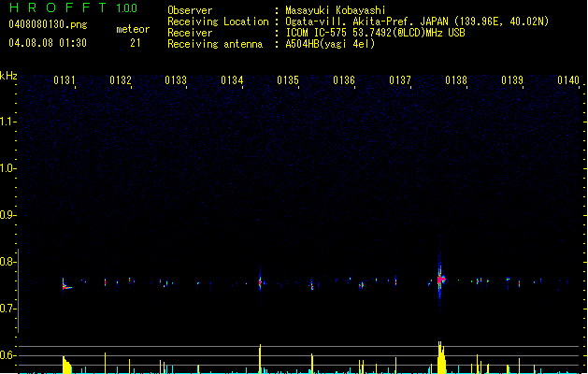Click the 0140 time marker
Viewport: 588px width, 374px height.
[x=568, y=80]
